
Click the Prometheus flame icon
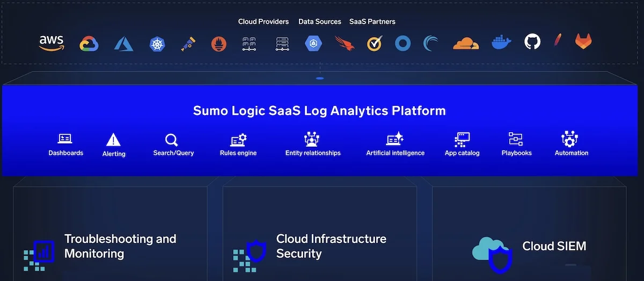[218, 44]
